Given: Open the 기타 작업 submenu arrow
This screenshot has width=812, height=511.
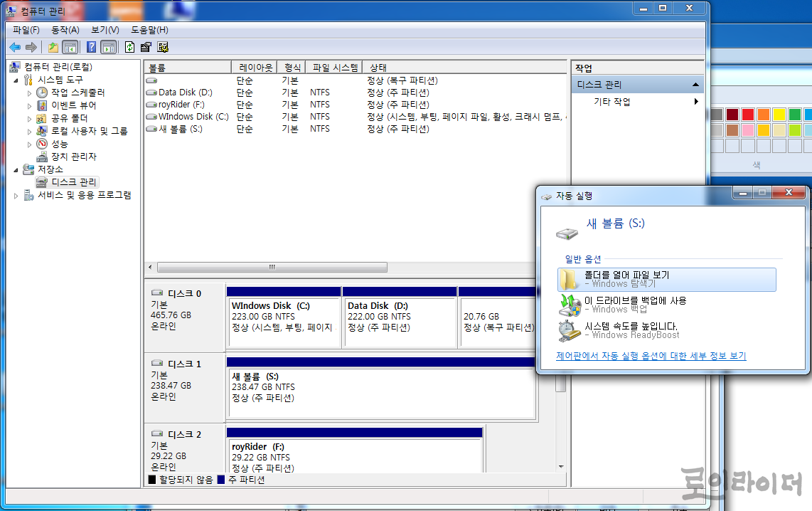Looking at the screenshot, I should tap(697, 102).
